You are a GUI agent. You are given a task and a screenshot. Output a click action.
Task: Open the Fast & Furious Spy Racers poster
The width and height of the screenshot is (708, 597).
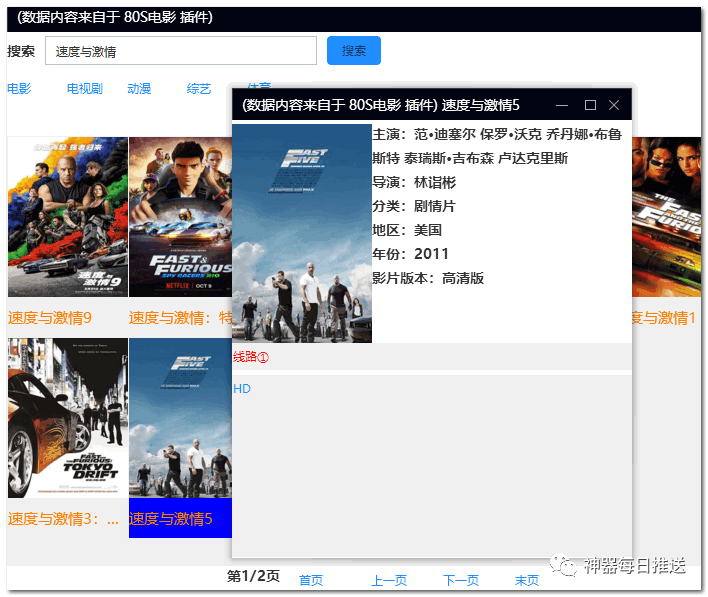[180, 217]
